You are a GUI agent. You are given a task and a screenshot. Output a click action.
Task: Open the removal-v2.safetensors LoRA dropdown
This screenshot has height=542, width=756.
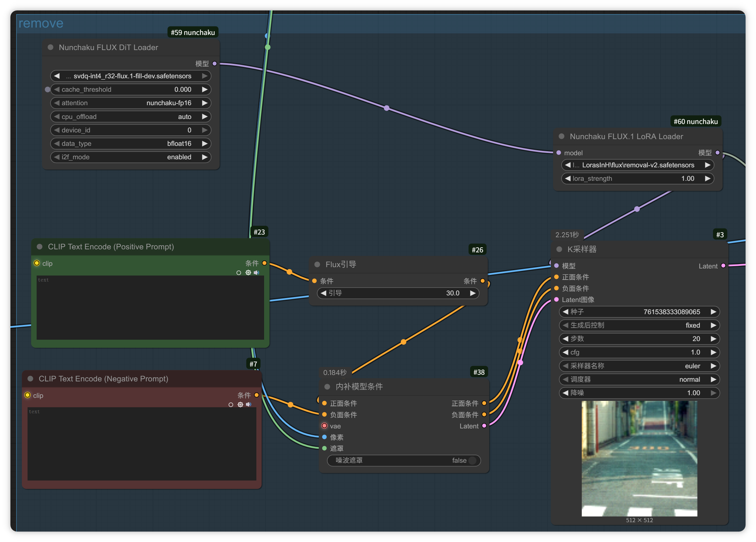coord(638,165)
